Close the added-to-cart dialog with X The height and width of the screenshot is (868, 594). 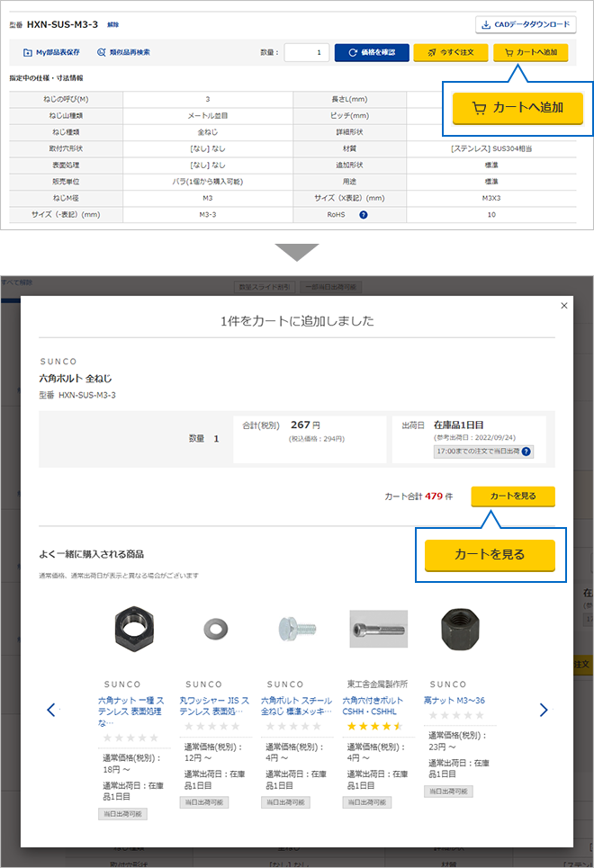(x=564, y=306)
